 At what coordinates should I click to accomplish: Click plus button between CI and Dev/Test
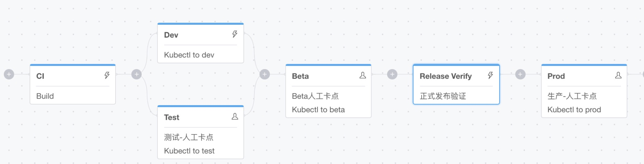pyautogui.click(x=136, y=74)
